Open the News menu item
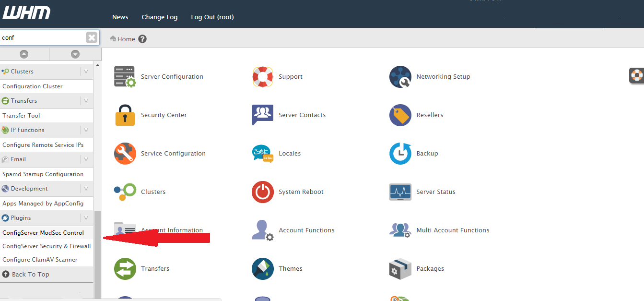This screenshot has width=644, height=301. [120, 17]
